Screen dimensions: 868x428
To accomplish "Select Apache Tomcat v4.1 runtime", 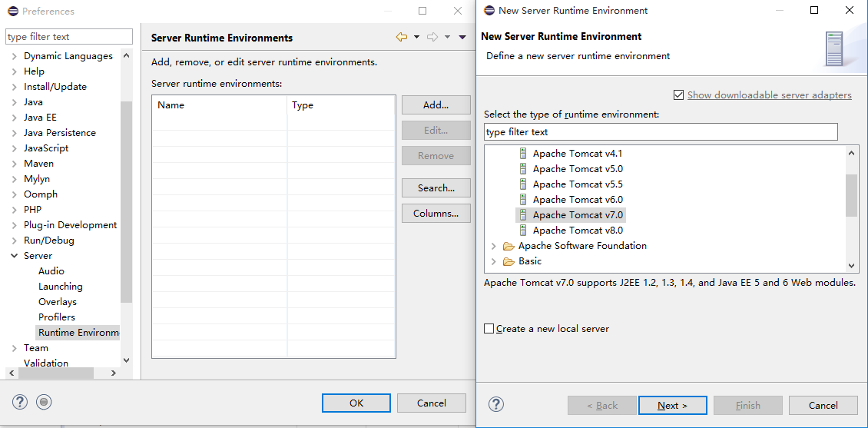I will point(578,154).
